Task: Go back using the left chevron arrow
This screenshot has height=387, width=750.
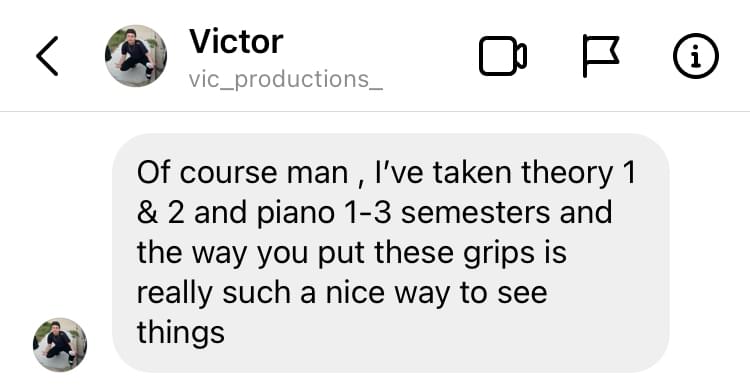Action: tap(47, 56)
